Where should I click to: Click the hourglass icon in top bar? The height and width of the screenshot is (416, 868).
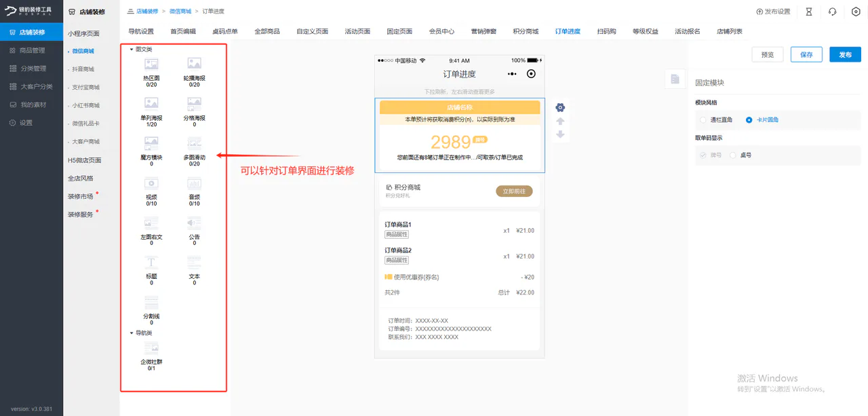tap(808, 12)
